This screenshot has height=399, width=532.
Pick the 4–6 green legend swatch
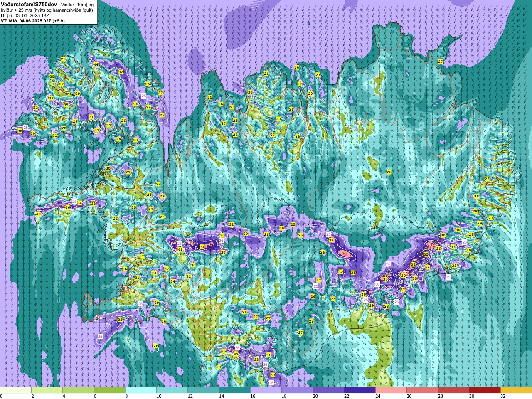[78, 390]
